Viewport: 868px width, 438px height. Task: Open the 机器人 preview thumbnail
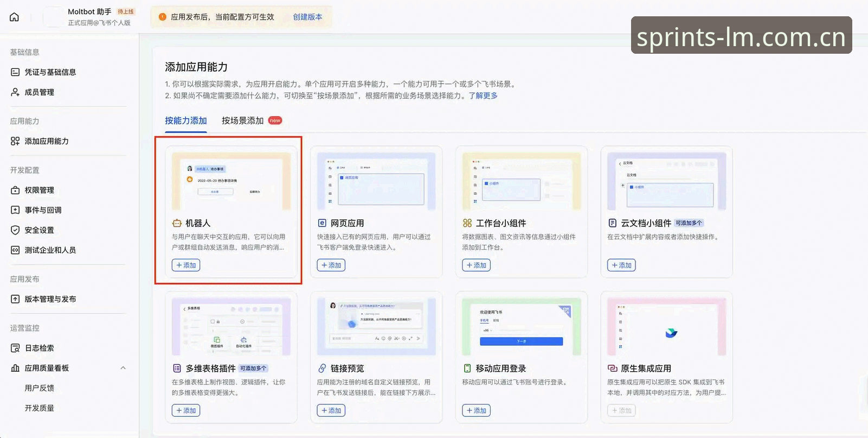coord(232,181)
